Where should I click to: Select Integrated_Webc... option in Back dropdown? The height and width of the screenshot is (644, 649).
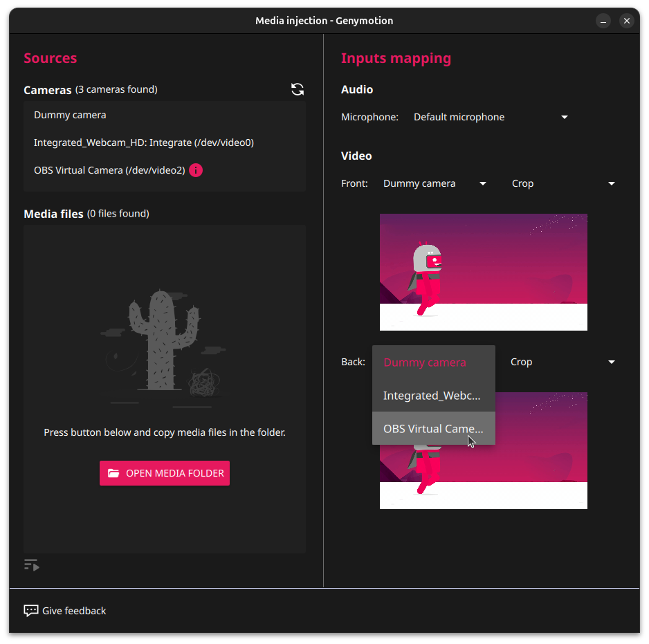[434, 395]
